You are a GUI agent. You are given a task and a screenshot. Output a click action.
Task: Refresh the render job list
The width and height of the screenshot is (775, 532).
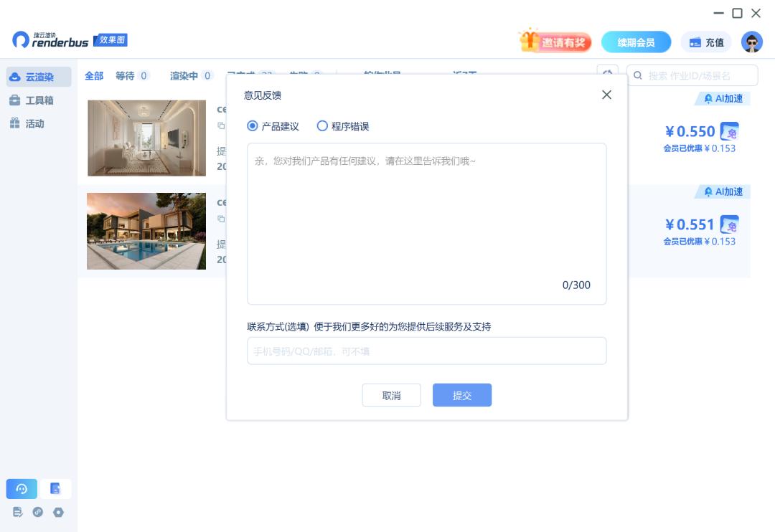(608, 75)
